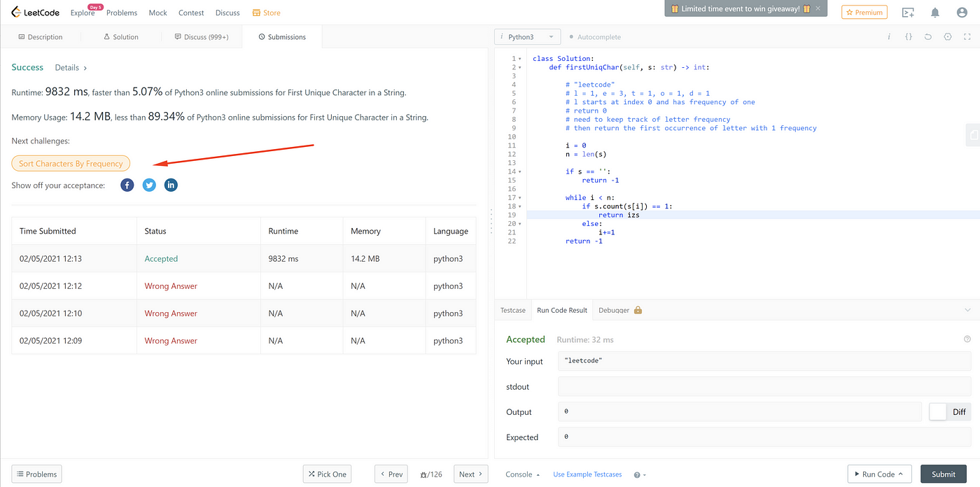This screenshot has width=980, height=487.
Task: Click the help icon in result panel
Action: pyautogui.click(x=967, y=339)
